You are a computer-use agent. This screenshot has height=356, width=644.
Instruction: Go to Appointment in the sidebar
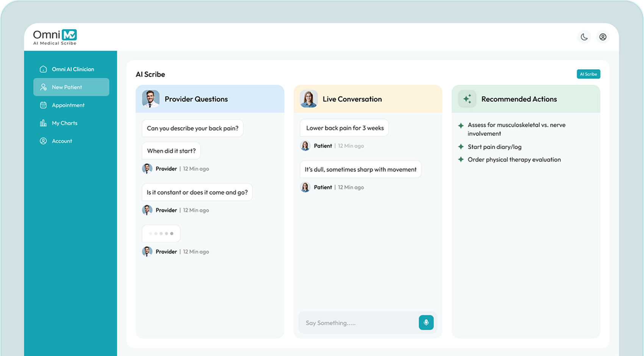[68, 105]
